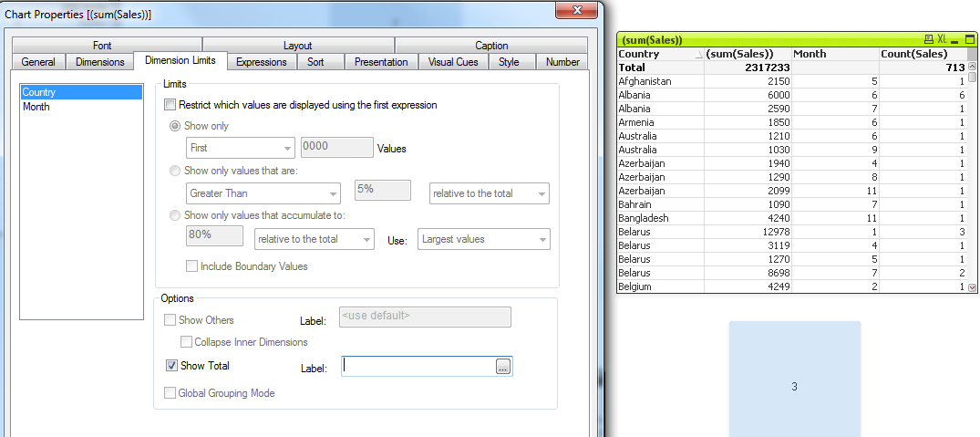
Task: Go to the Caption tab
Action: [491, 46]
